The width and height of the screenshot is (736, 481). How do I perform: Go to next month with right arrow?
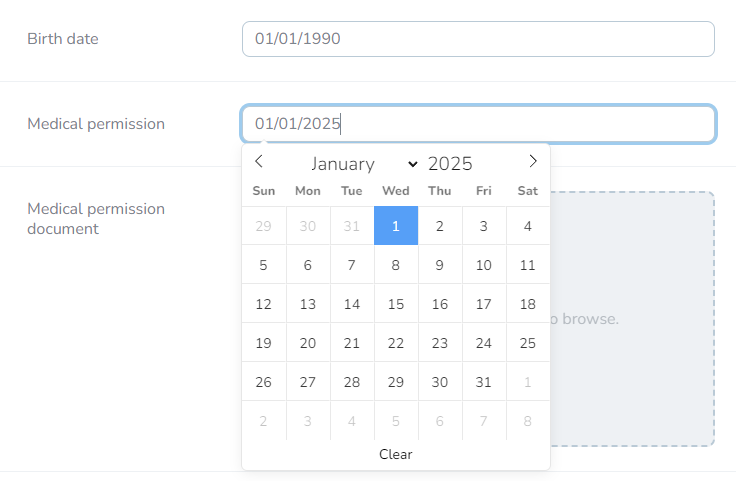click(533, 162)
